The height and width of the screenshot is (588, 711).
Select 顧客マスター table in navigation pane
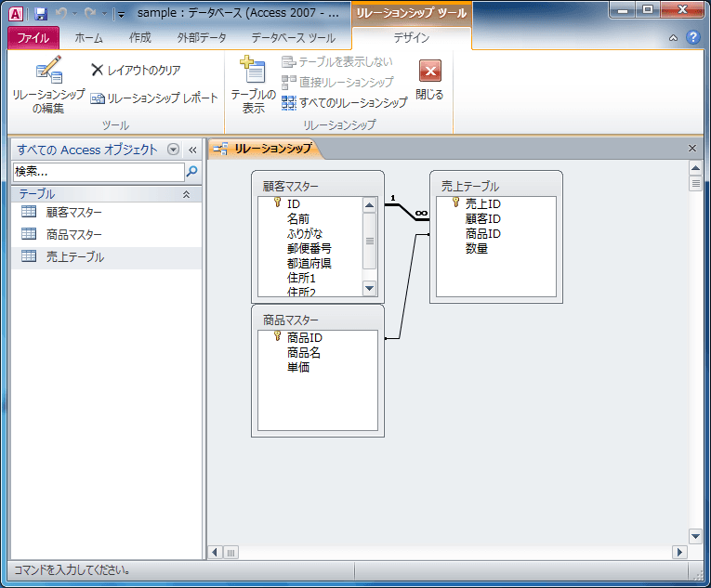106,212
